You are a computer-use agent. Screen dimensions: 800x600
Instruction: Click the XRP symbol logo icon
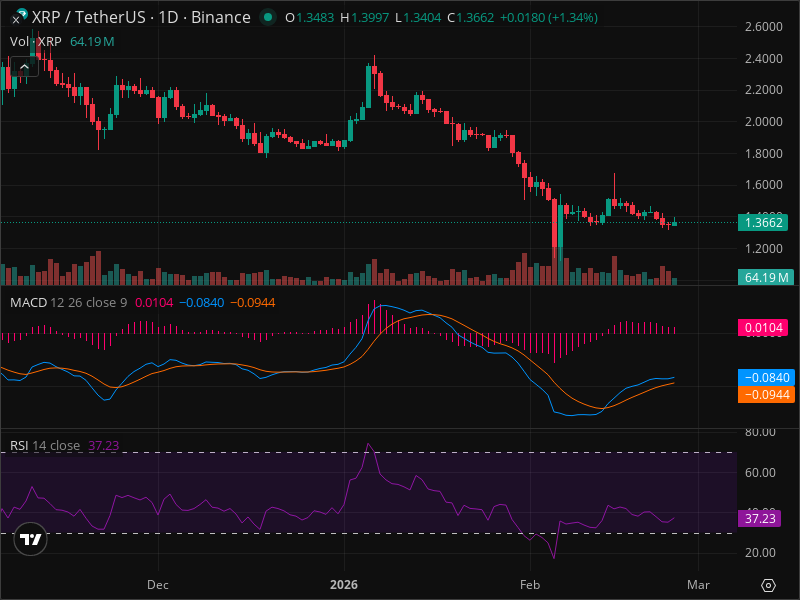20,15
